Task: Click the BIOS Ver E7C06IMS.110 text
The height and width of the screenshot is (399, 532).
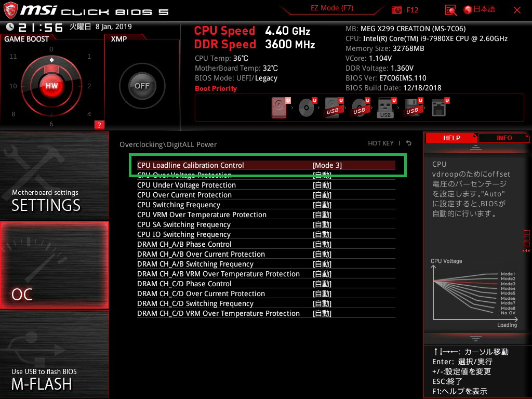Action: 386,78
